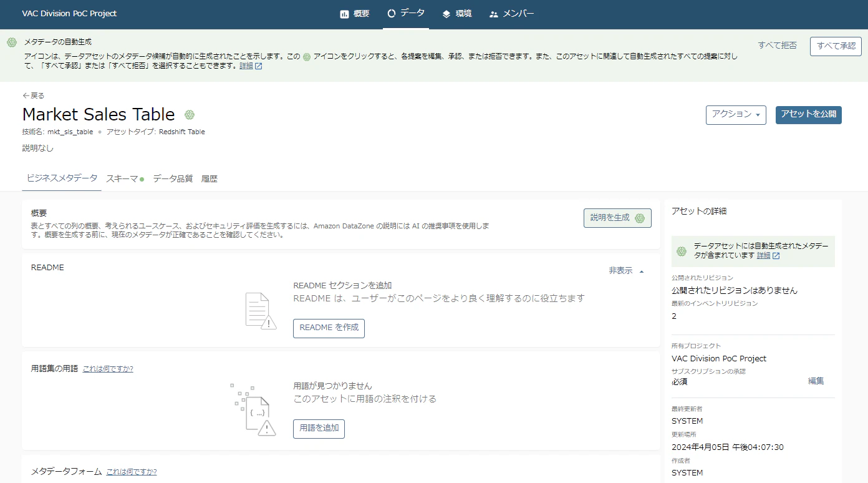The width and height of the screenshot is (868, 483).
Task: Click これは何ですか? next to 用語集の用語
Action: 108,369
